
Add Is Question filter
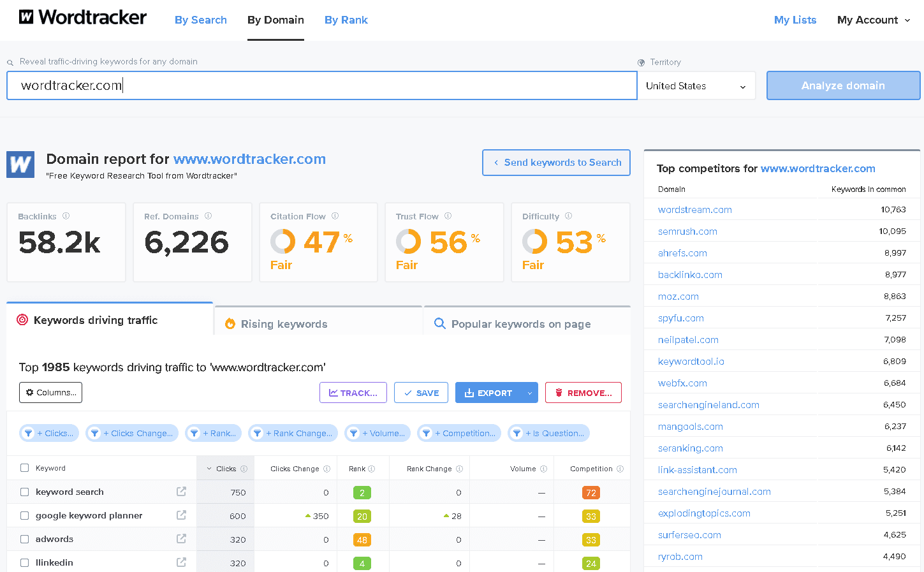[548, 434]
